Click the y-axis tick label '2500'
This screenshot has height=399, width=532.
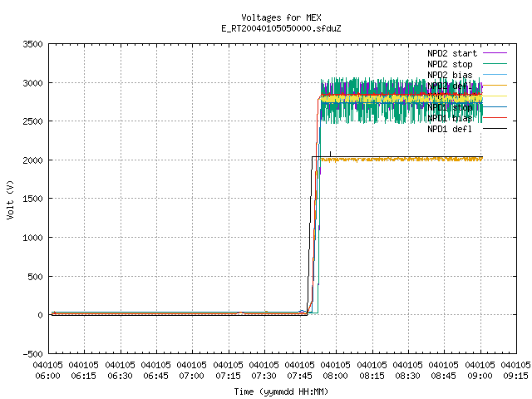click(x=33, y=121)
